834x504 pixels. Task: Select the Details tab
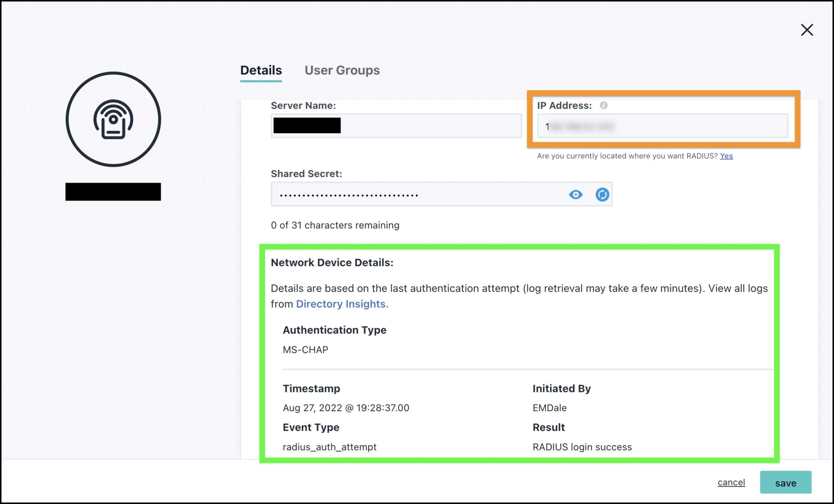[261, 70]
